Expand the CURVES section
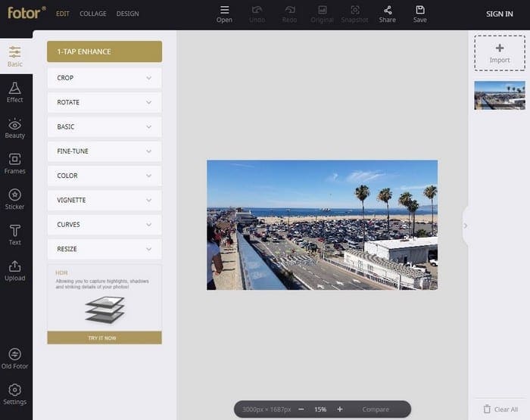 (x=104, y=225)
